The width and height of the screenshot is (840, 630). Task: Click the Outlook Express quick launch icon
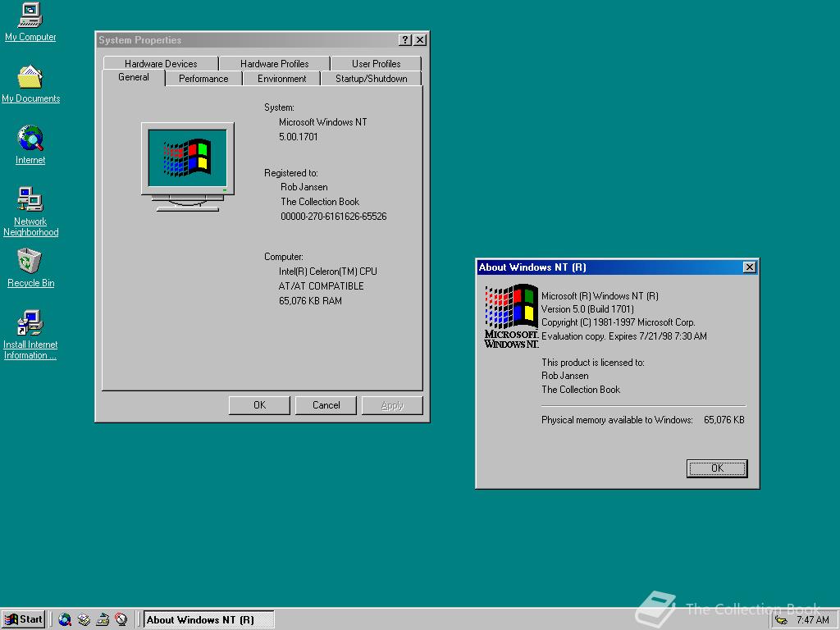84,619
